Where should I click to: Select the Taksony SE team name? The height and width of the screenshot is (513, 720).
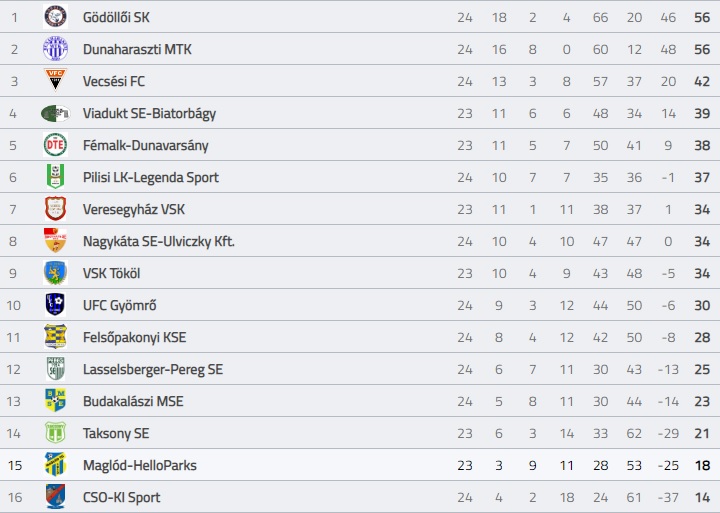point(116,433)
